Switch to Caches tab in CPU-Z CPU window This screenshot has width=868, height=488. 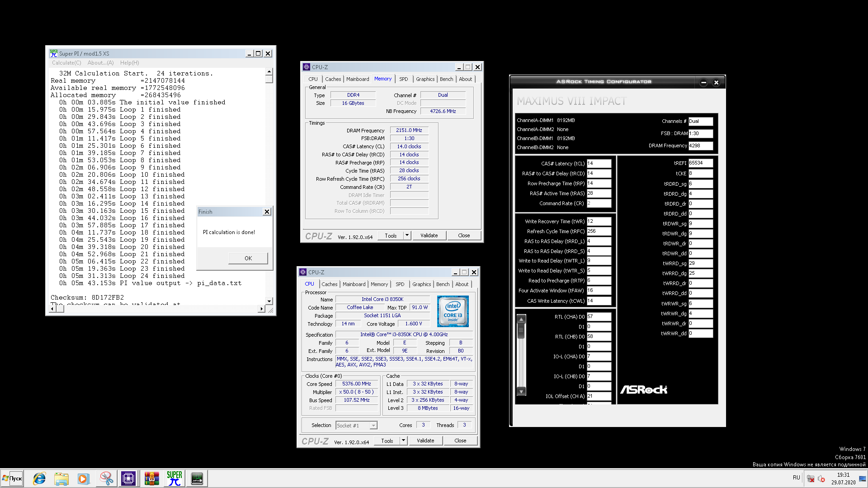(329, 284)
